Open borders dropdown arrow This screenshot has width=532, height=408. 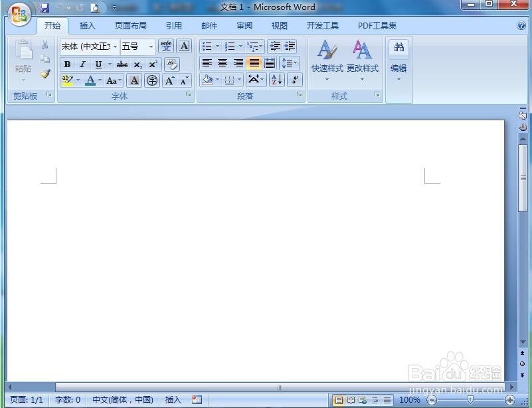pyautogui.click(x=240, y=80)
